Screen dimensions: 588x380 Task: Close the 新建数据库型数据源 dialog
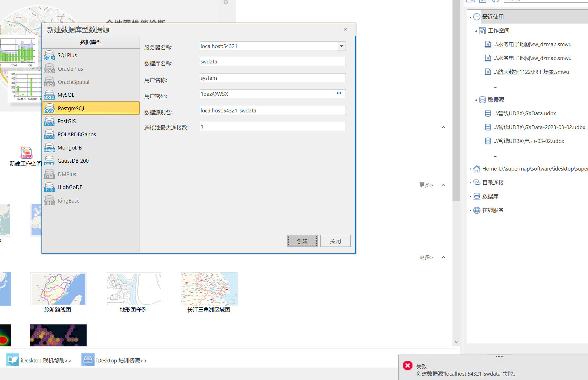pyautogui.click(x=346, y=29)
